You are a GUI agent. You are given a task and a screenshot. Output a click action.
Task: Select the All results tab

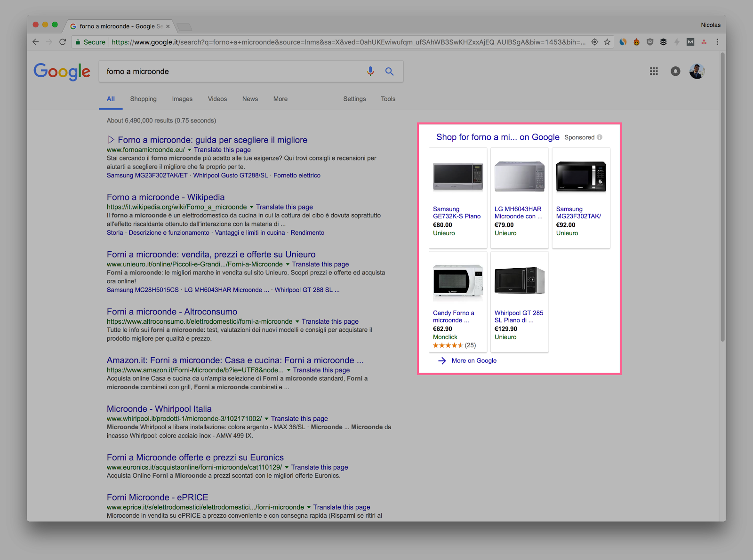[x=111, y=99]
